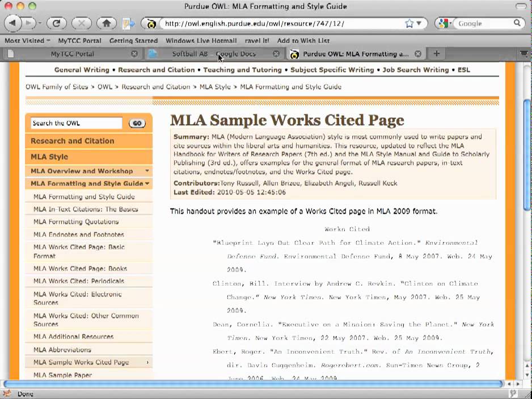Open MLA Works Cited: Periodicals
532x399 pixels.
[x=79, y=281]
